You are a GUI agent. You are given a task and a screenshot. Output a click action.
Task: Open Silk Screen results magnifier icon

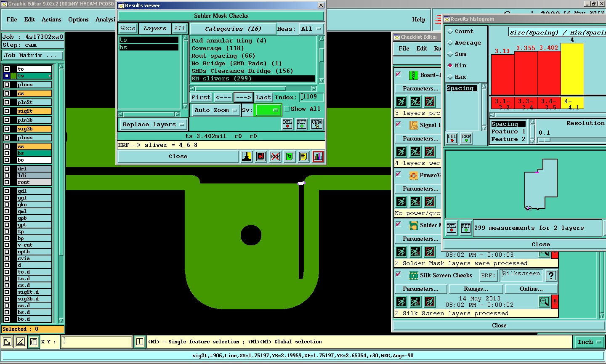(x=544, y=302)
